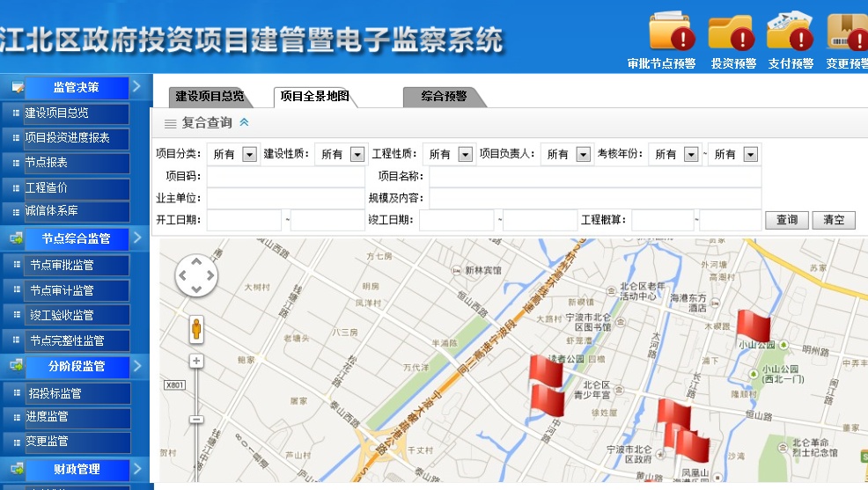Zoom in with the map plus button
This screenshot has height=490, width=868.
point(196,362)
